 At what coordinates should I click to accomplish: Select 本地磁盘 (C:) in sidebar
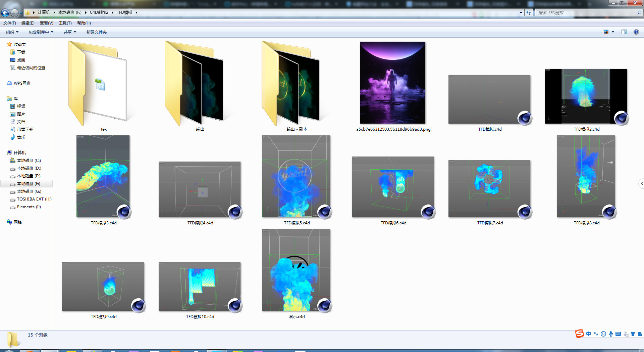click(29, 160)
